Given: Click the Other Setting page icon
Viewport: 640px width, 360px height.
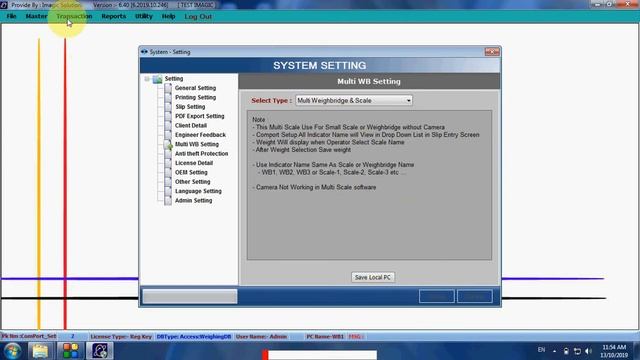Looking at the screenshot, I should (x=168, y=182).
